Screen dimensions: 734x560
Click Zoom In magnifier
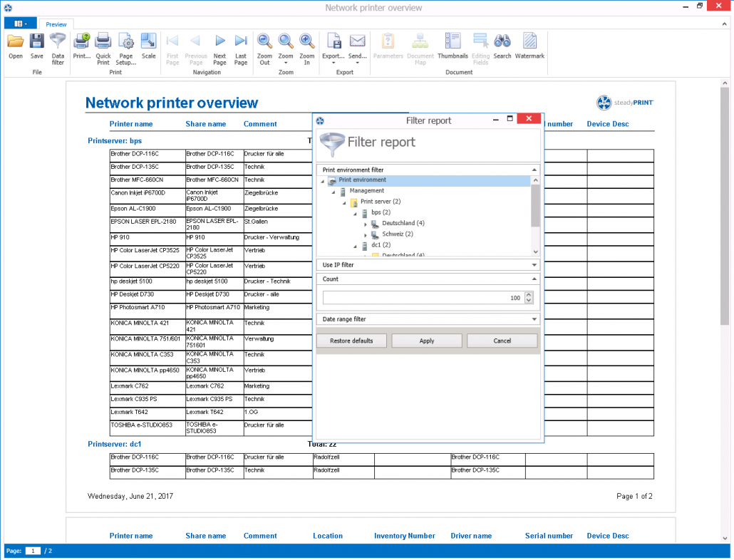[x=306, y=48]
